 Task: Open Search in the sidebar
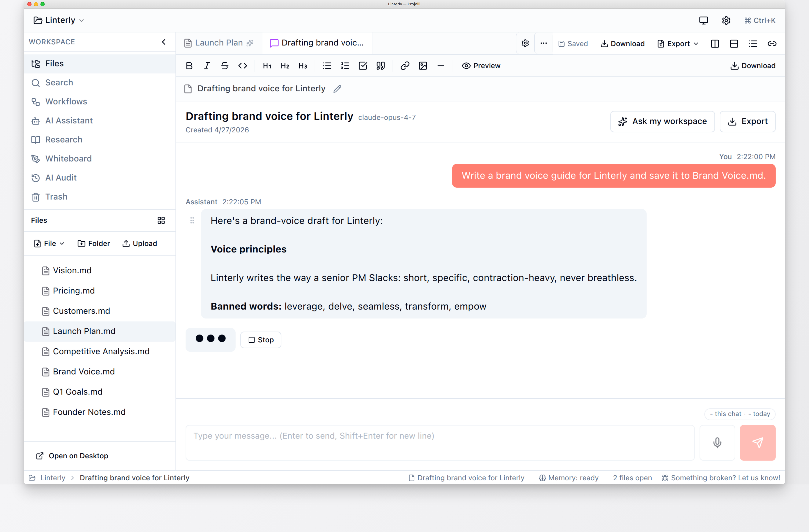100,83
